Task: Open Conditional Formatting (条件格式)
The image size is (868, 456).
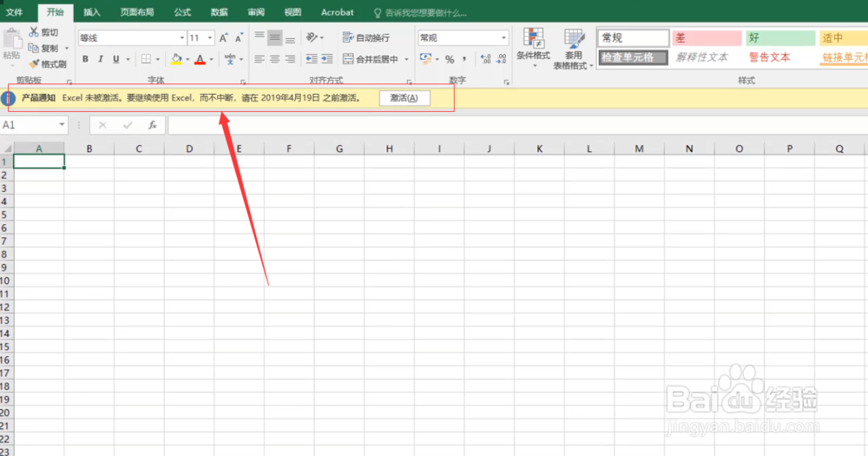Action: point(533,48)
